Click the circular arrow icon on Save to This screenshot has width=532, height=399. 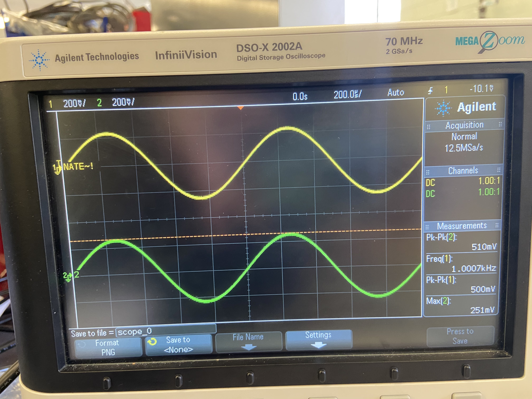pyautogui.click(x=152, y=341)
